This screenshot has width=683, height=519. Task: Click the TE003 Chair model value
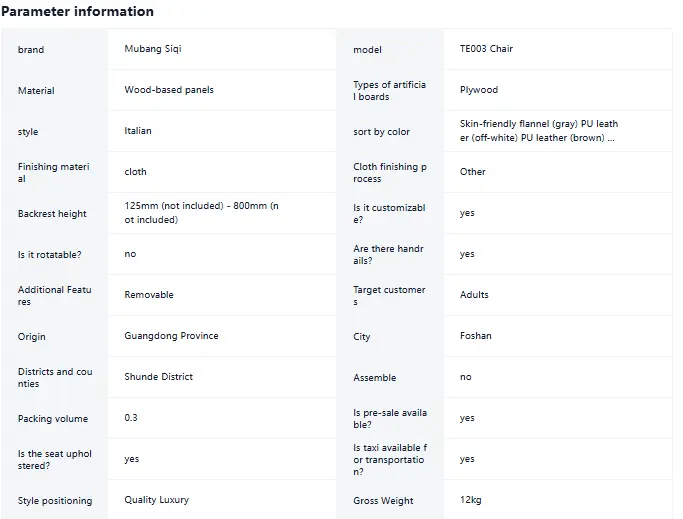[x=486, y=48]
